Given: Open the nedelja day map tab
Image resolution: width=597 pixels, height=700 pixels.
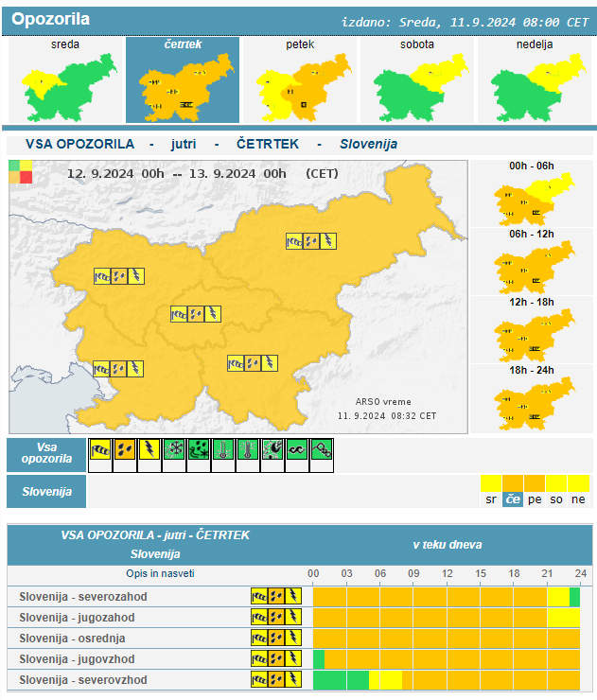Looking at the screenshot, I should [x=535, y=80].
